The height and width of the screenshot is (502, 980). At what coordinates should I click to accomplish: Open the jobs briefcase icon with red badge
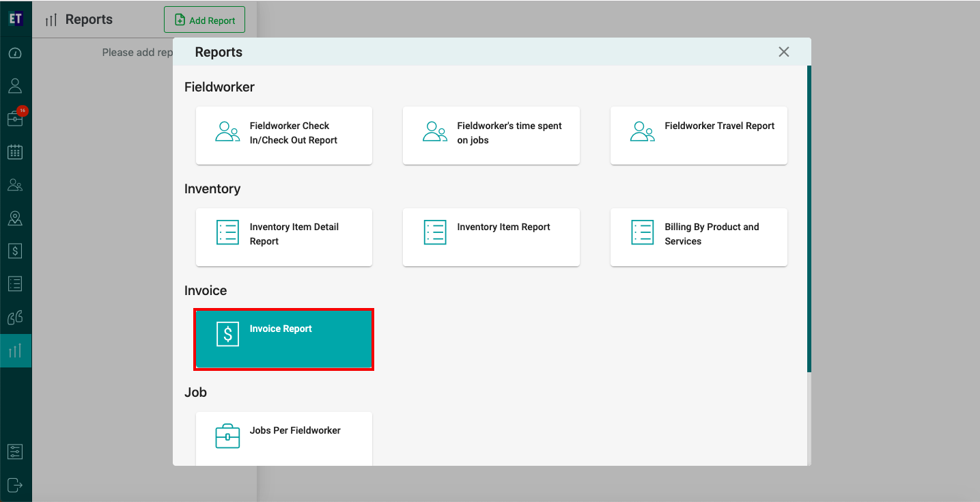[16, 117]
